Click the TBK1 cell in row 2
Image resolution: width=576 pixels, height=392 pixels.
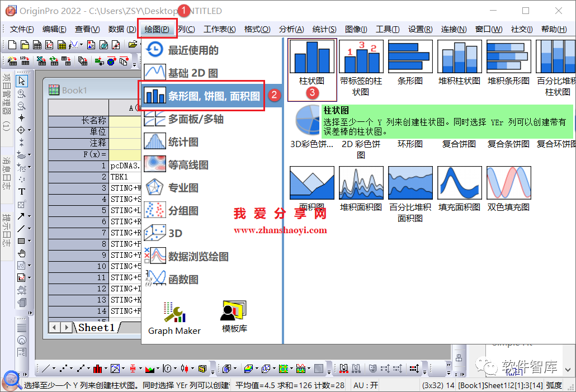click(x=125, y=177)
